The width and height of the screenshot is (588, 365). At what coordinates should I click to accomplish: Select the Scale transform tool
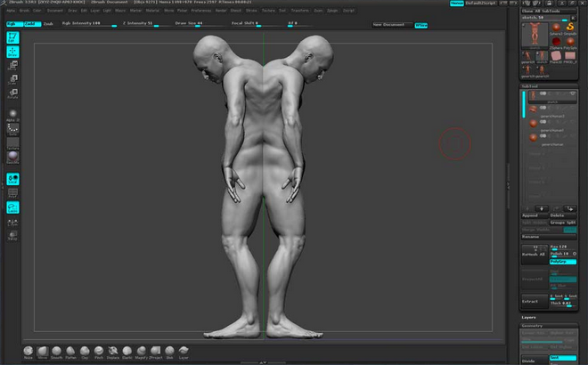pos(13,78)
